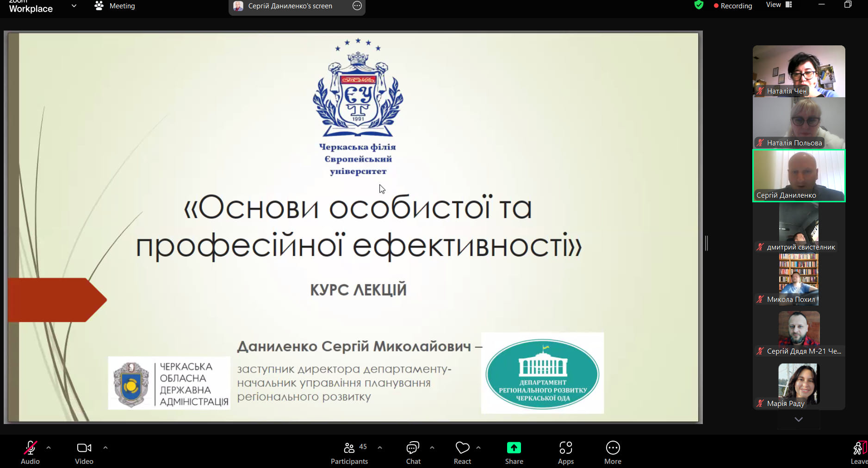Expand video options arrow next to Video
The image size is (868, 468).
coord(105,448)
